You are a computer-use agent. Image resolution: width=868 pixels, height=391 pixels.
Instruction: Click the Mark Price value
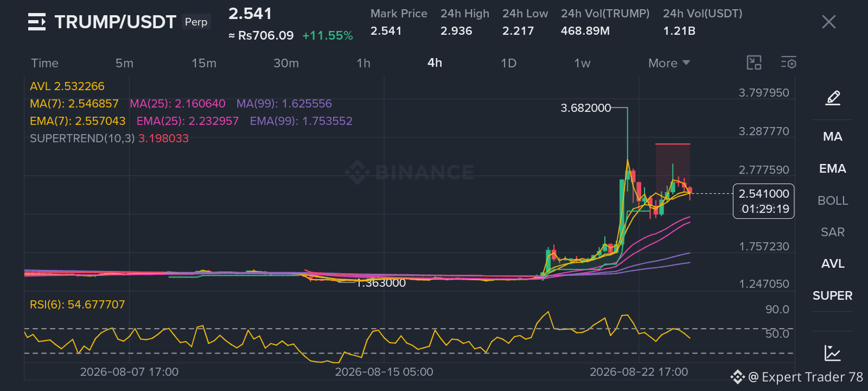point(386,31)
